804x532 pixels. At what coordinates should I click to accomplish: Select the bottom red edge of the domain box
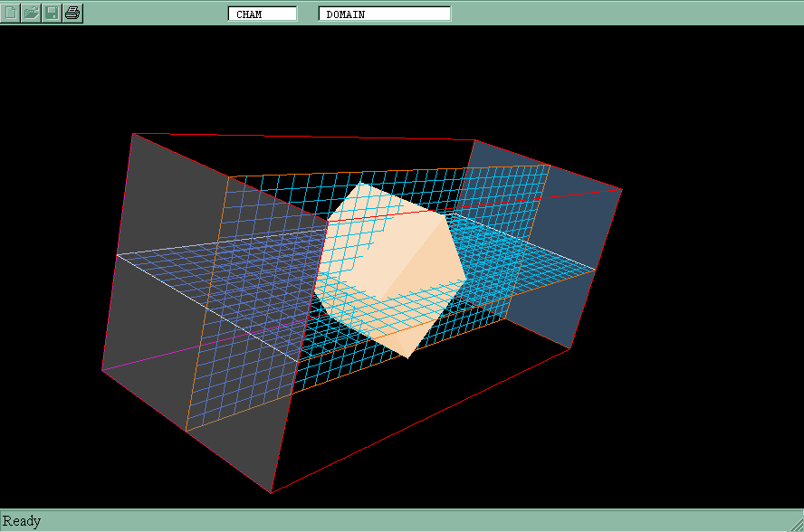(x=421, y=421)
